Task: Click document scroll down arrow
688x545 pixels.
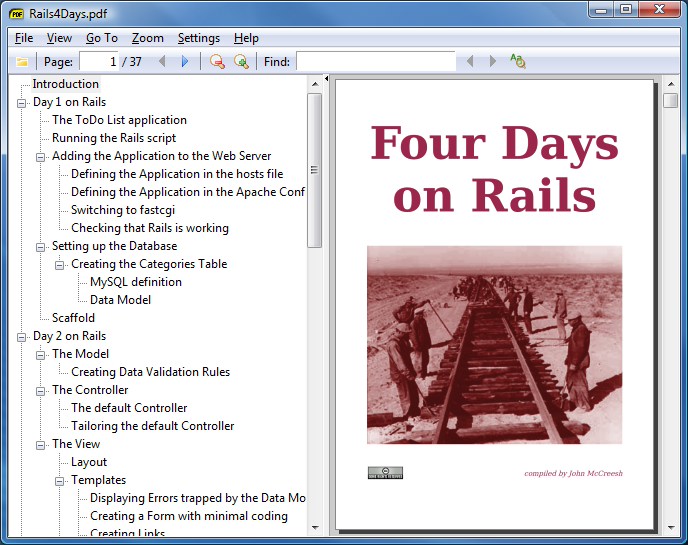Action: [670, 527]
